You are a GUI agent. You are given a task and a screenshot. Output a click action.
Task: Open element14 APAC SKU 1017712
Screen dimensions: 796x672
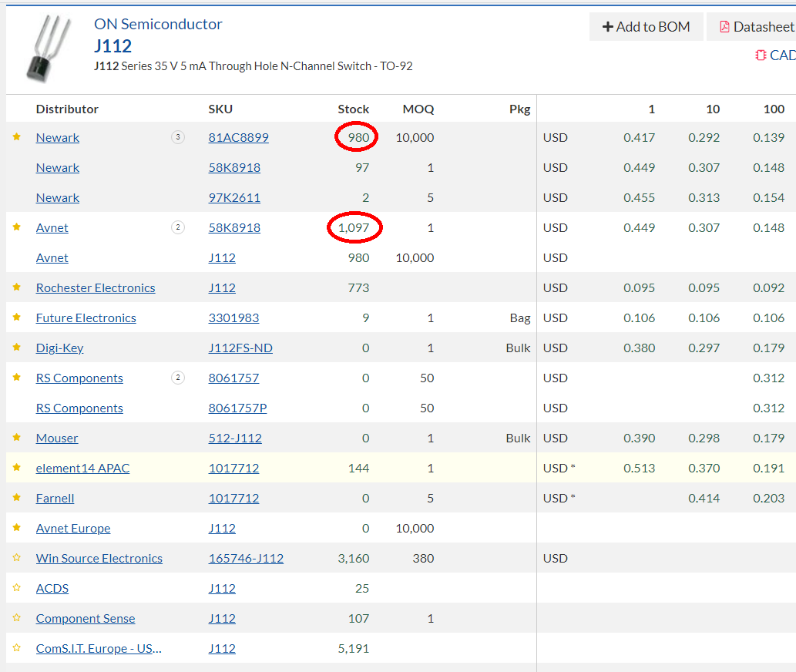pyautogui.click(x=233, y=468)
